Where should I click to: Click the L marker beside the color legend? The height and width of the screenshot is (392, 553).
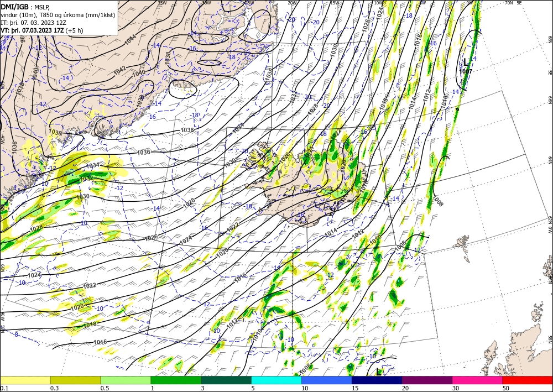point(379,372)
